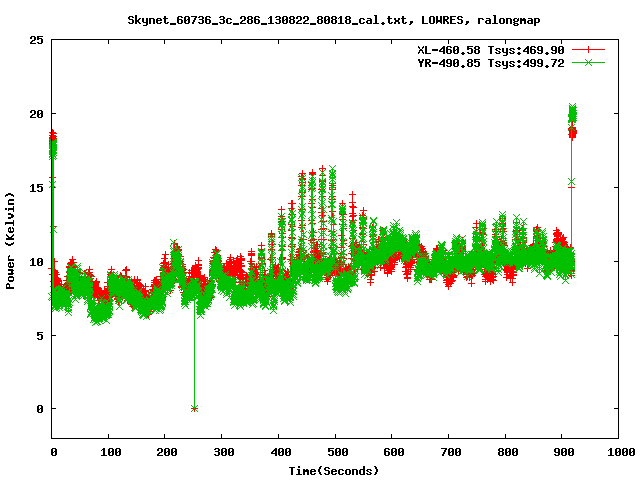Click the y-axis tick label 20
This screenshot has width=640, height=480.
(x=36, y=114)
